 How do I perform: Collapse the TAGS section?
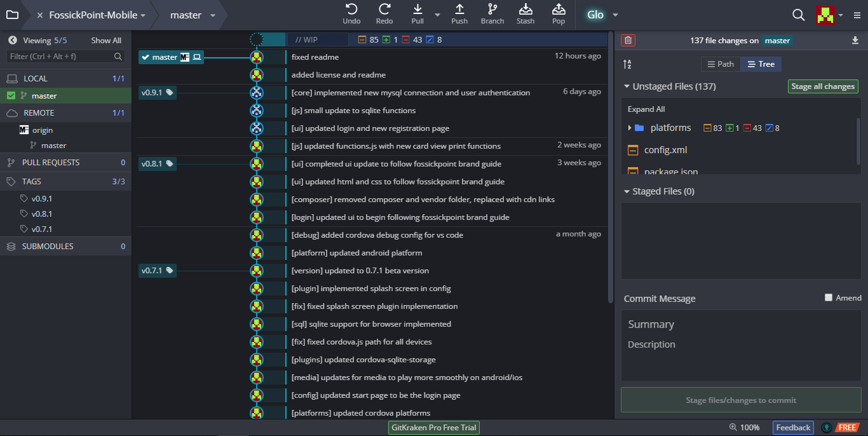tap(66, 181)
